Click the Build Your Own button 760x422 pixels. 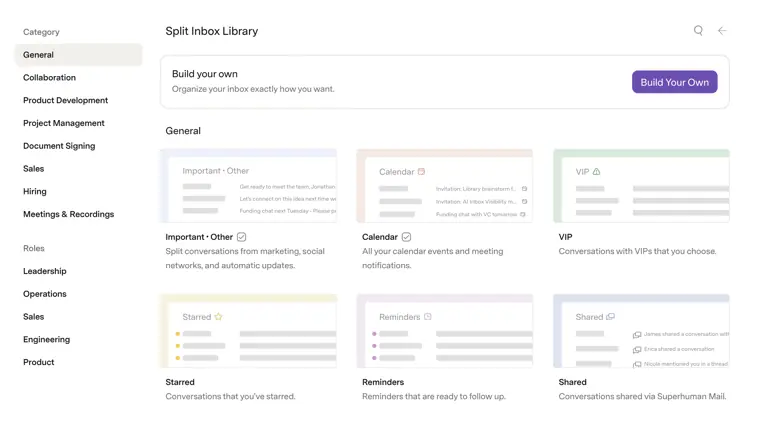[674, 82]
